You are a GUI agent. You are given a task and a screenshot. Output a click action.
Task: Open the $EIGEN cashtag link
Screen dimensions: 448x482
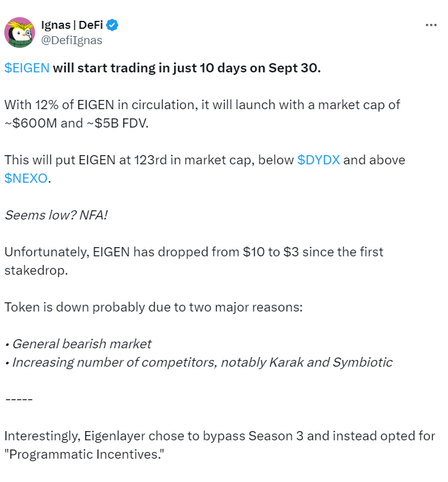[x=26, y=68]
